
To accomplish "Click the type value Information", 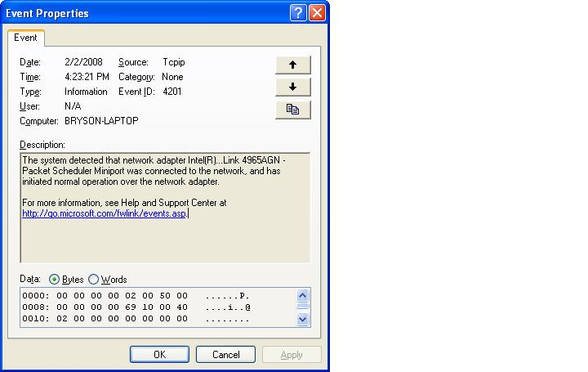I will click(86, 92).
